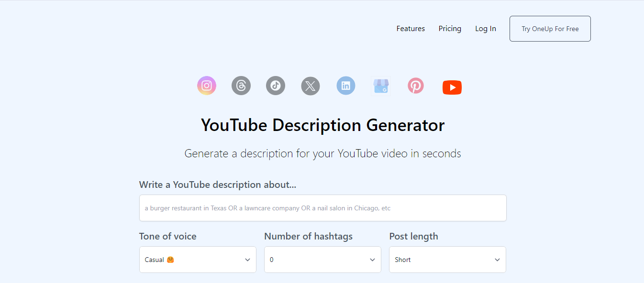Open the Pricing page
This screenshot has height=283, width=644.
[450, 29]
